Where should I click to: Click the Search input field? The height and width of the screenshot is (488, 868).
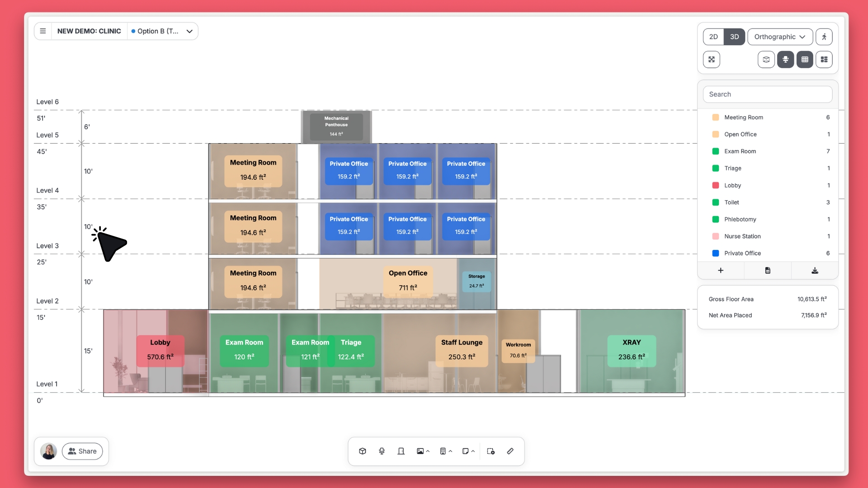767,94
